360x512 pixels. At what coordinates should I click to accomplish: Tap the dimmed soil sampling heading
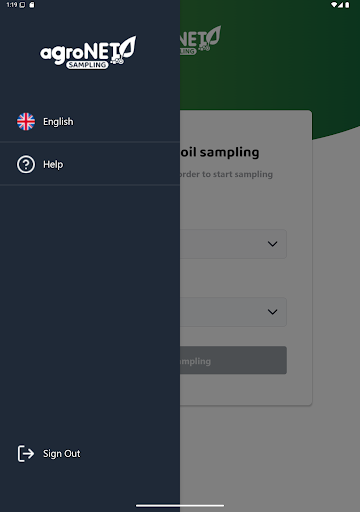click(x=220, y=152)
